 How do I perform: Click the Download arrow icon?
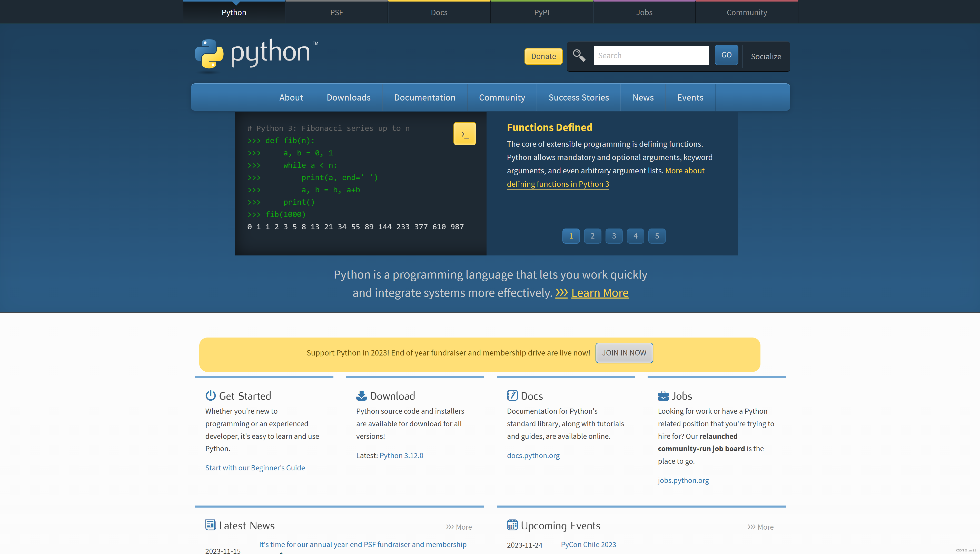[x=361, y=396]
